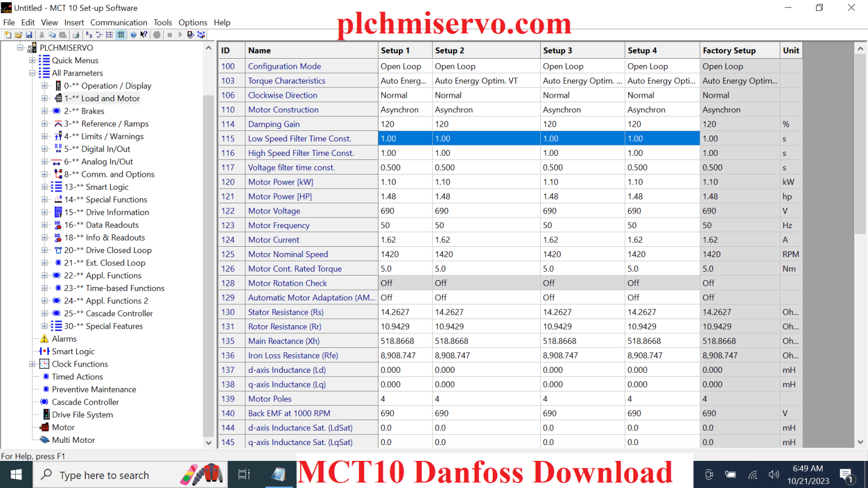Copy the selection with the toolbar icon
Image resolution: width=868 pixels, height=488 pixels.
tap(51, 34)
